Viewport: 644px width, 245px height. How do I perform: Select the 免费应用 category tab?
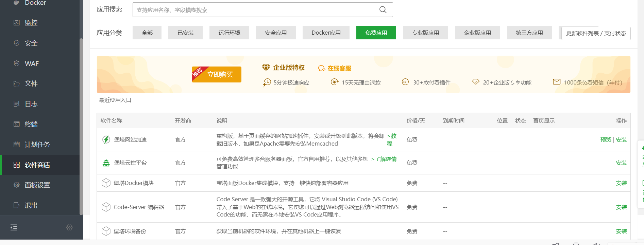click(x=376, y=33)
